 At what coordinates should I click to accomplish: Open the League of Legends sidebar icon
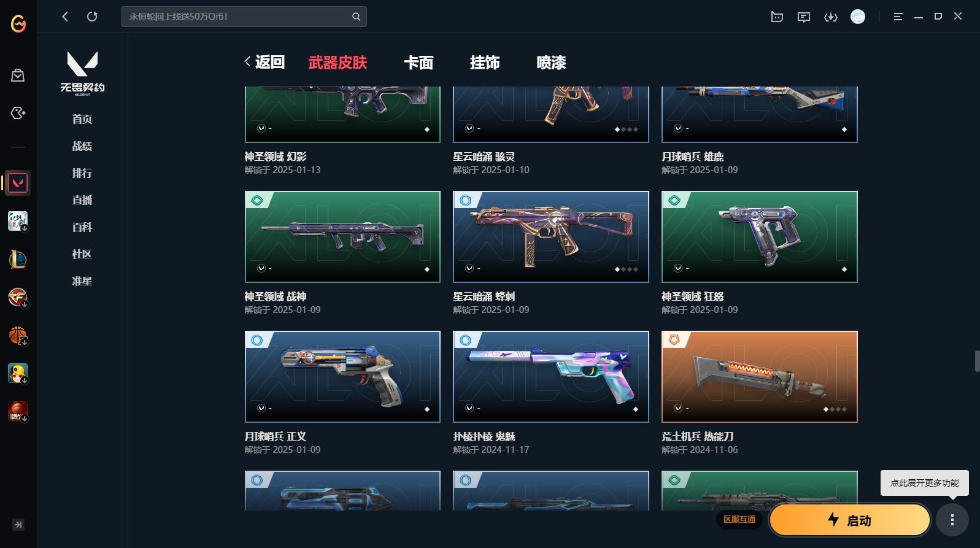18,260
